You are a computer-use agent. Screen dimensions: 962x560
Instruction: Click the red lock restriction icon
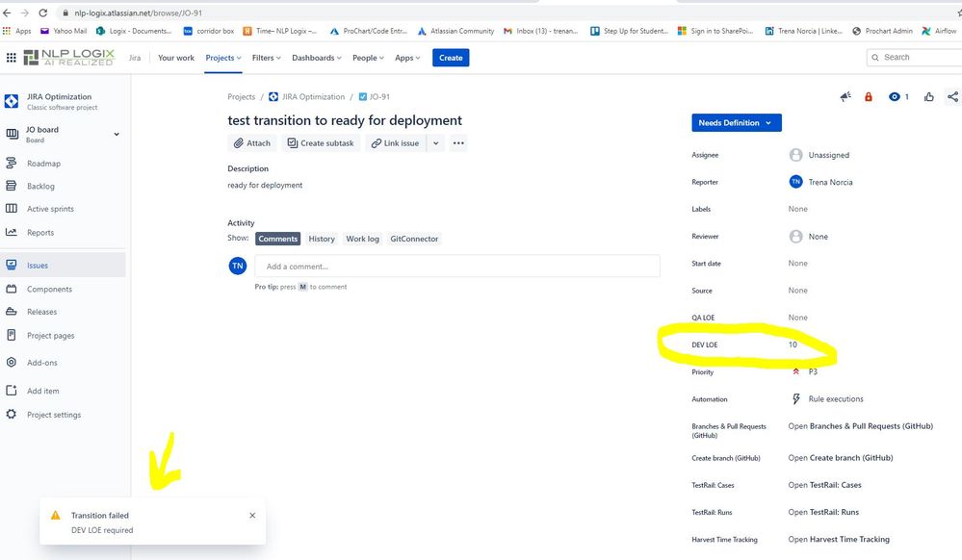(869, 97)
